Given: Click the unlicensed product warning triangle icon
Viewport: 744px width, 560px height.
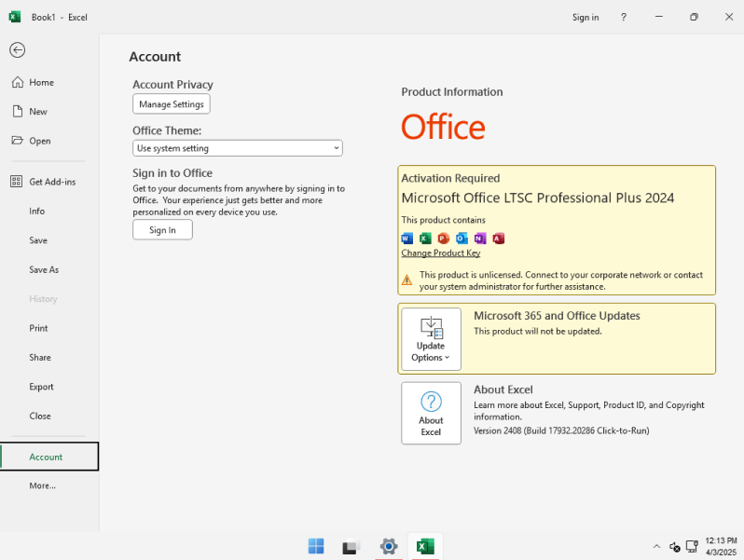Looking at the screenshot, I should [x=406, y=280].
